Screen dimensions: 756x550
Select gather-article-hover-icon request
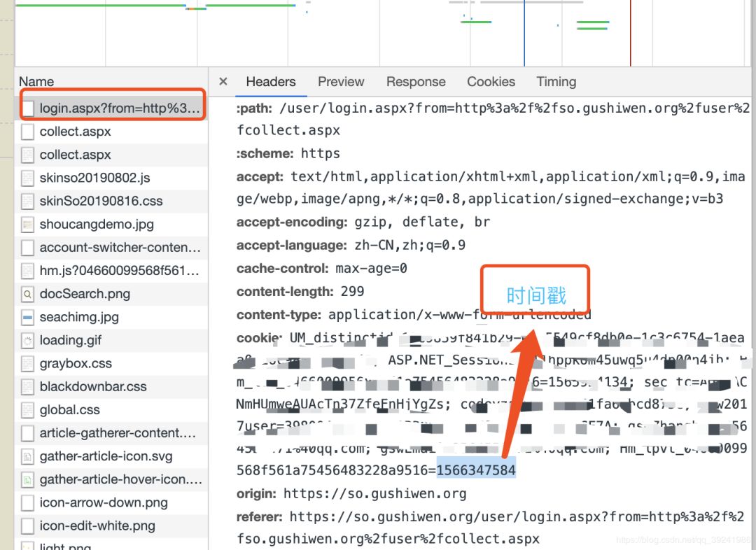(x=112, y=479)
